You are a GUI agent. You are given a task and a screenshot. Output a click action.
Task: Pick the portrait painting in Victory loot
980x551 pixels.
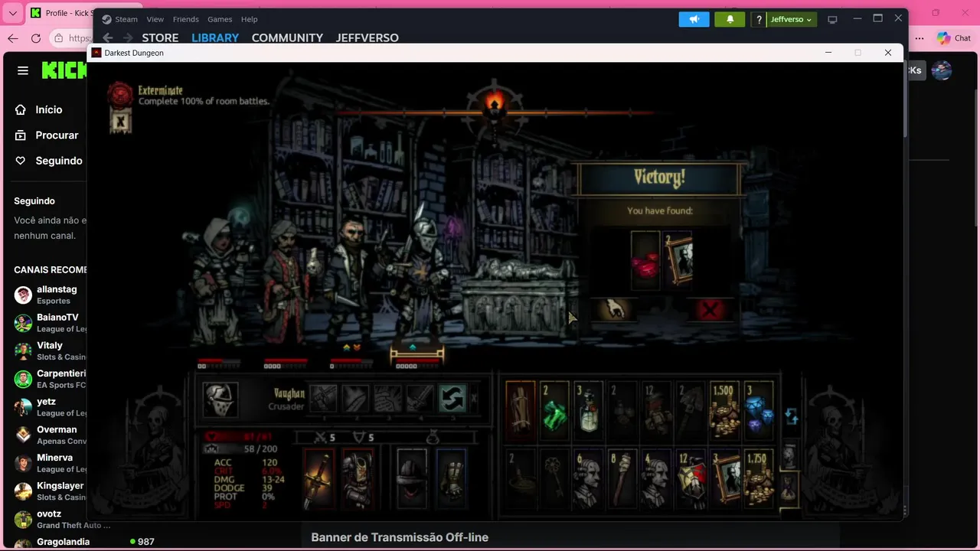pos(678,262)
